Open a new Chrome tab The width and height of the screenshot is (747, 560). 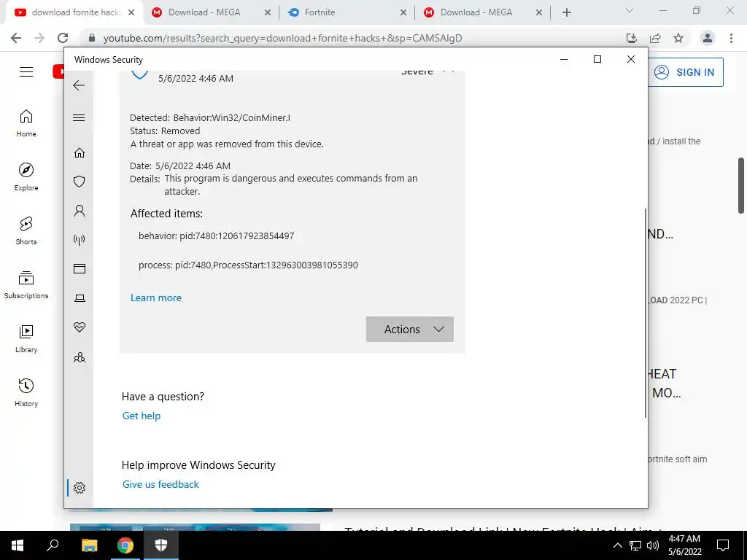tap(566, 13)
